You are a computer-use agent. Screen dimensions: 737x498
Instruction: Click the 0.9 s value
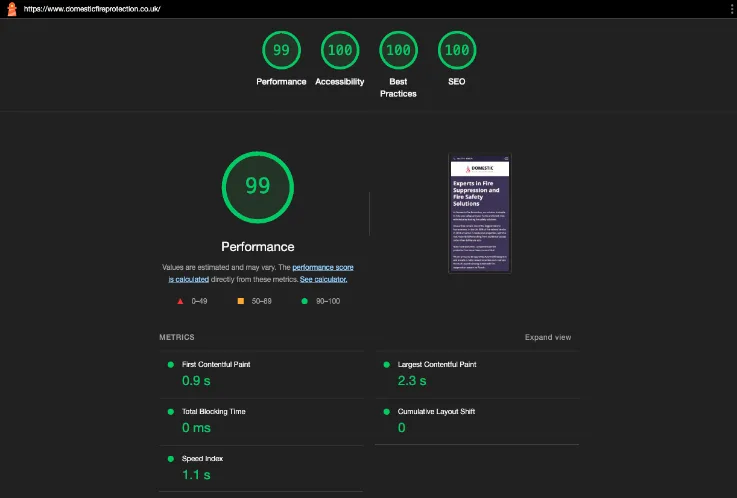(196, 381)
